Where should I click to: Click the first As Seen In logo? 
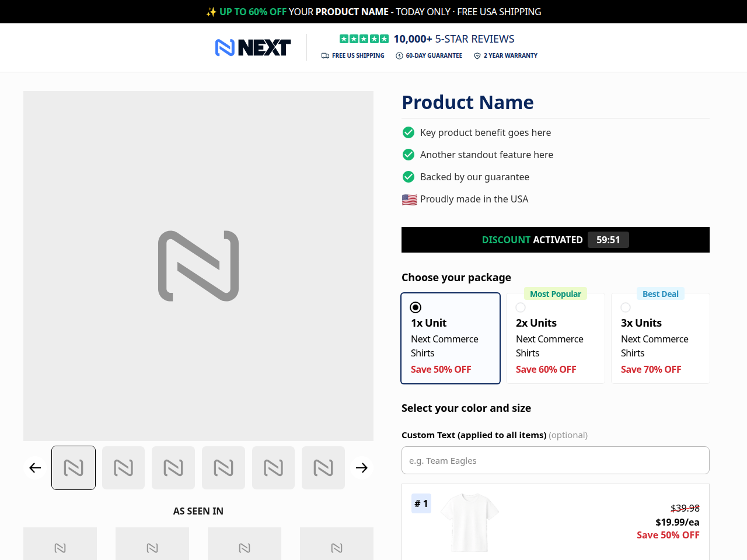(x=60, y=544)
